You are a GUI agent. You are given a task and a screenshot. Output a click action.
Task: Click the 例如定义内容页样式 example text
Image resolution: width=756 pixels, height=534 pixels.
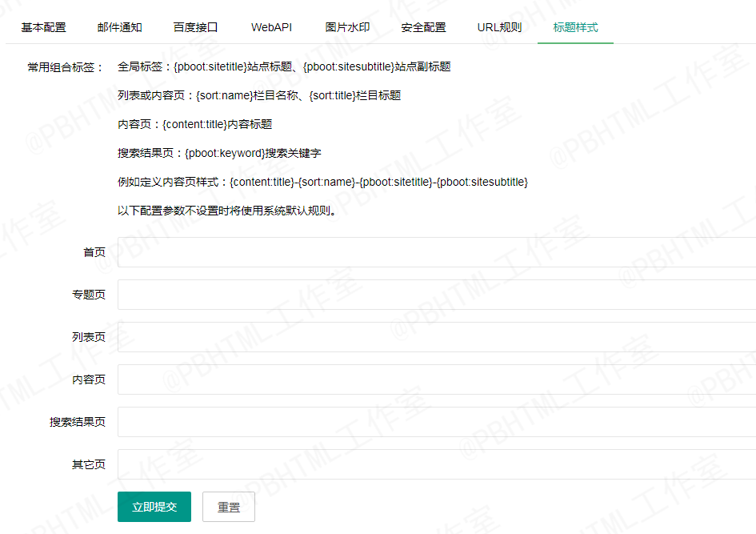pos(322,183)
